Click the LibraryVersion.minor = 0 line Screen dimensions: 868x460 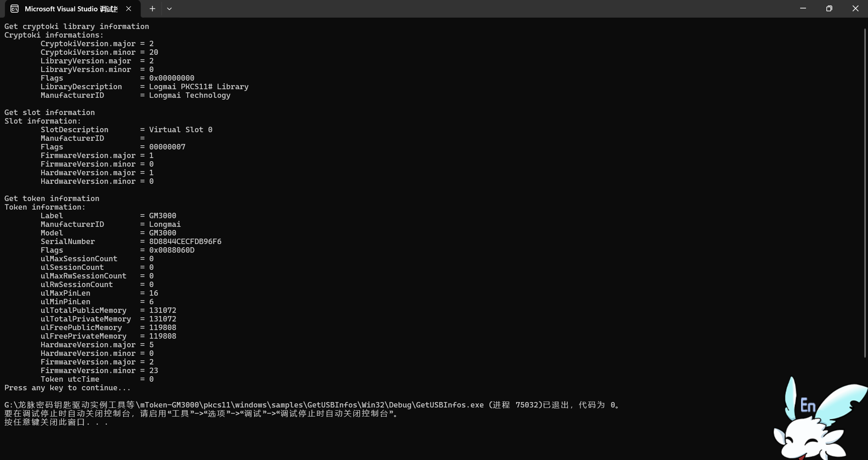(x=97, y=69)
